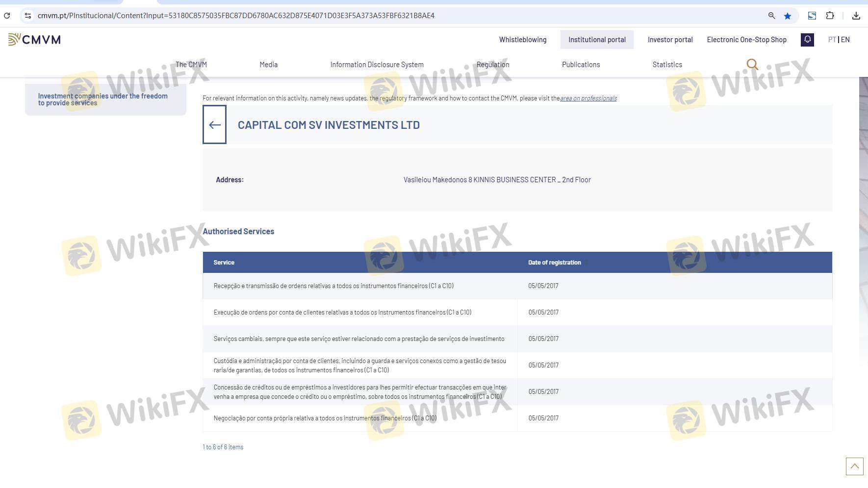The image size is (868, 488).
Task: Select row 'Execução de ordens por conta de clientes'
Action: [517, 312]
